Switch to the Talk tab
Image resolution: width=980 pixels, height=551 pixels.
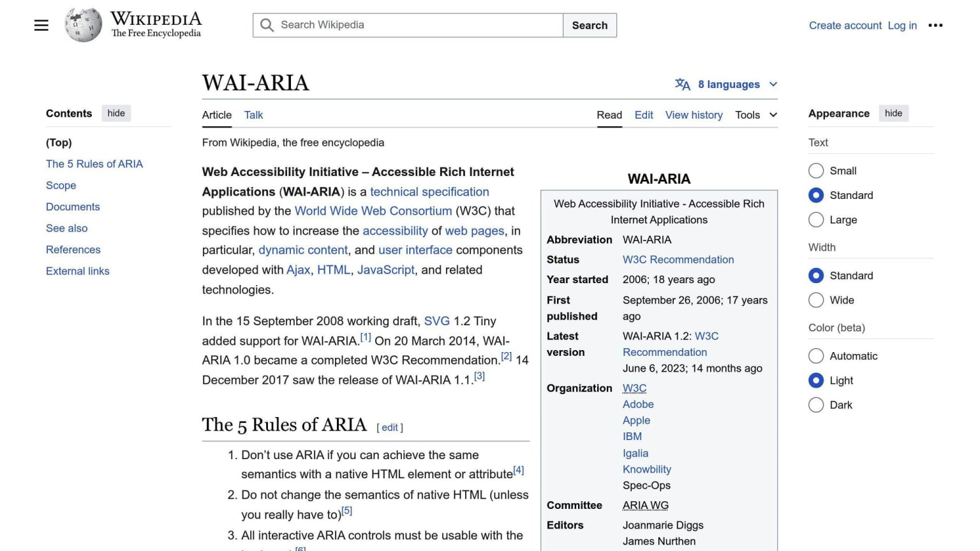[253, 115]
